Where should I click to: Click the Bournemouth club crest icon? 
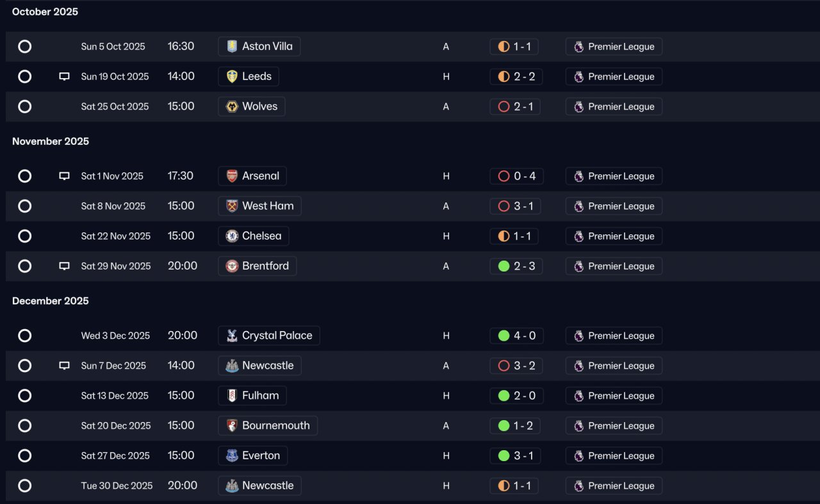[232, 426]
